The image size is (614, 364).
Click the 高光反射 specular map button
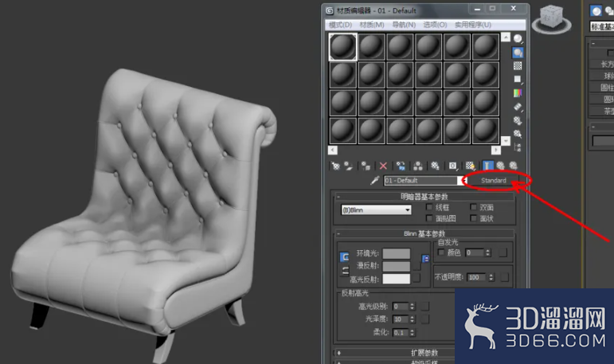(417, 278)
